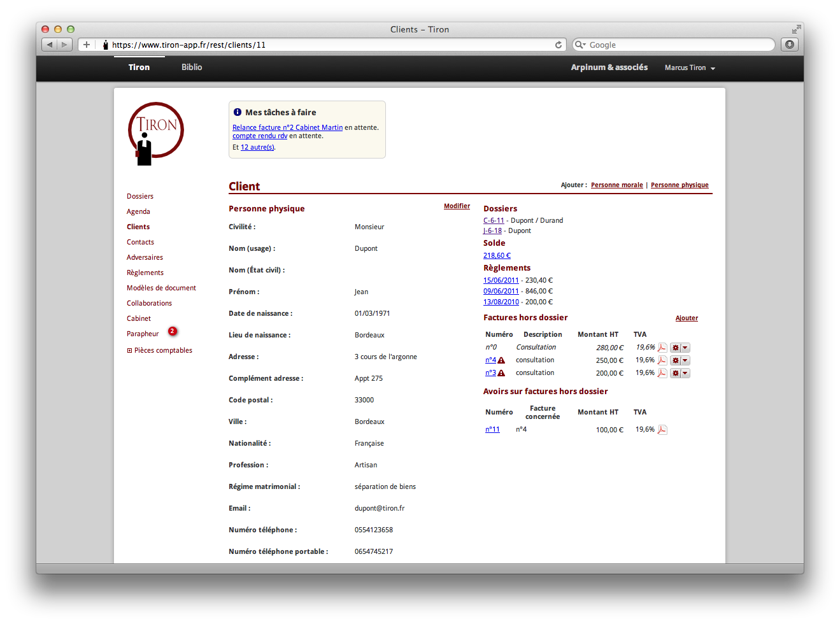Open règlement dated 13/08/2010
The image size is (840, 624).
501,302
